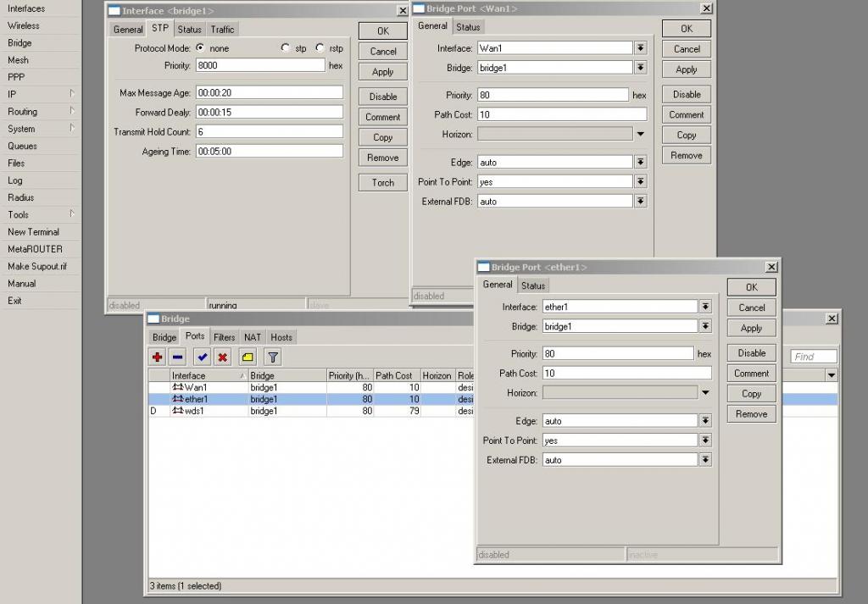868x604 pixels.
Task: Select the Wan1 port interface icon
Action: click(178, 387)
